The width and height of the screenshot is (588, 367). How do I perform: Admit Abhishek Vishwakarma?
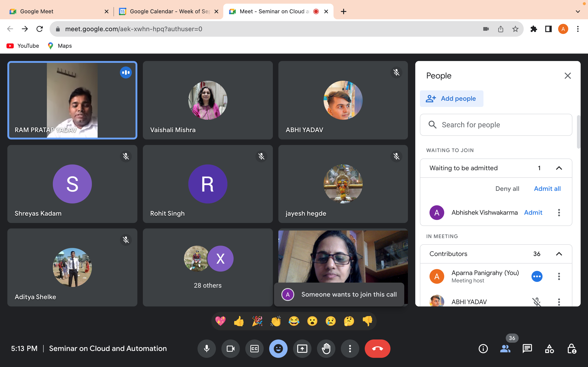pos(533,213)
